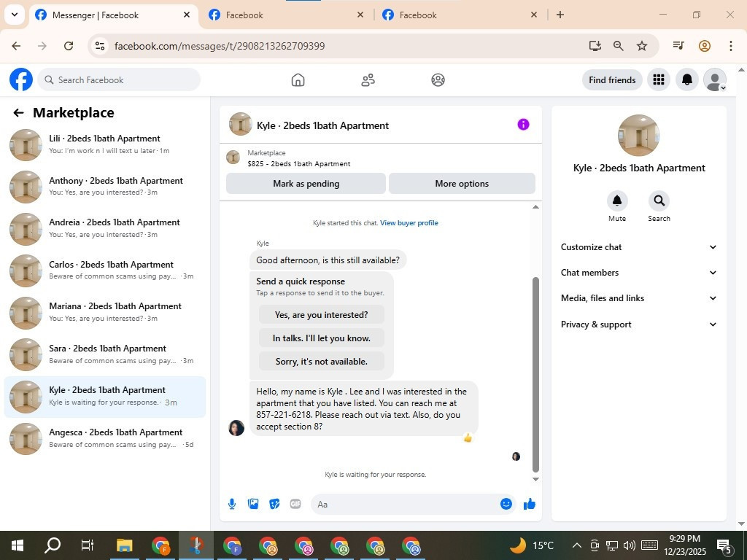Choose a GIF icon
The image size is (747, 560).
[295, 504]
